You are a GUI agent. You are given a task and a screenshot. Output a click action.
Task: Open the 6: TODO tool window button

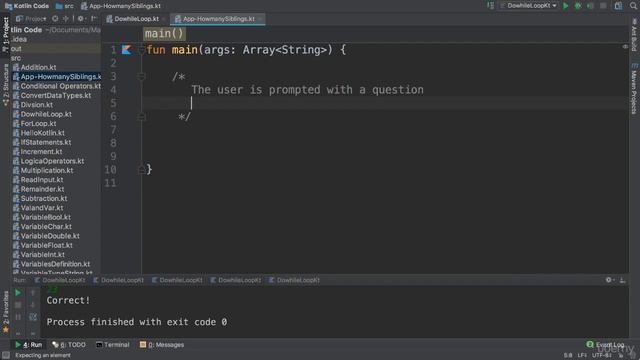(x=69, y=345)
